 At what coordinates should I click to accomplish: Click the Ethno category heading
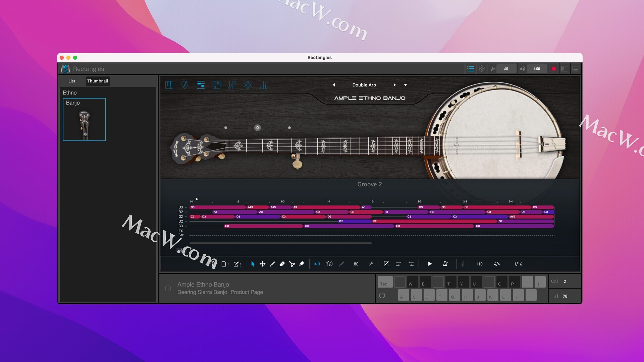point(69,93)
